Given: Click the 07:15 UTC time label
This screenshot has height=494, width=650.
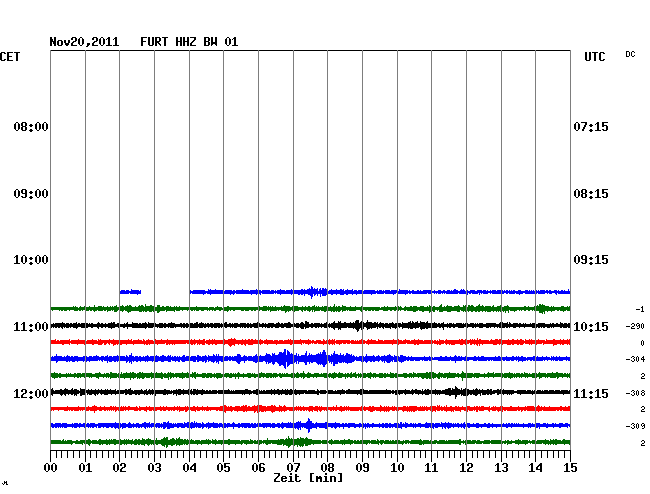Looking at the screenshot, I should tap(591, 127).
